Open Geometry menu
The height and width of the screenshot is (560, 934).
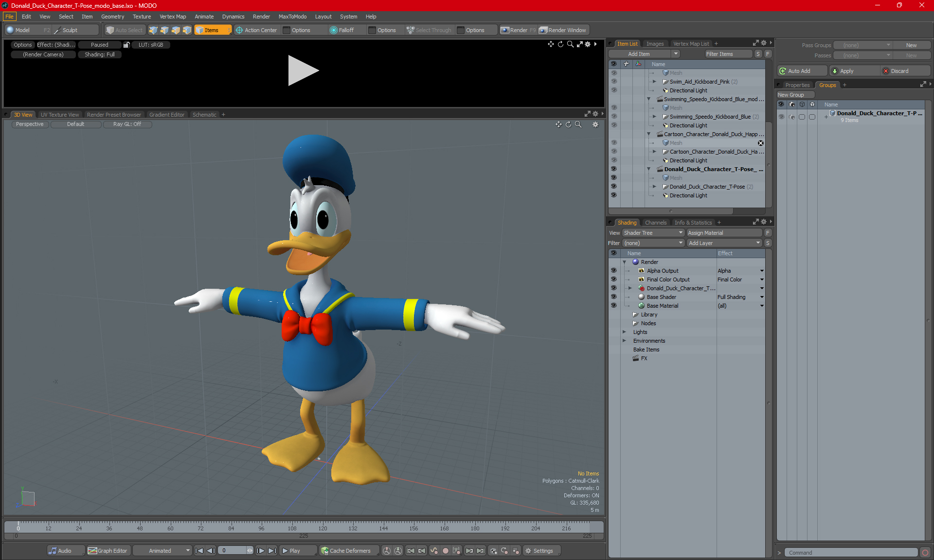tap(112, 17)
